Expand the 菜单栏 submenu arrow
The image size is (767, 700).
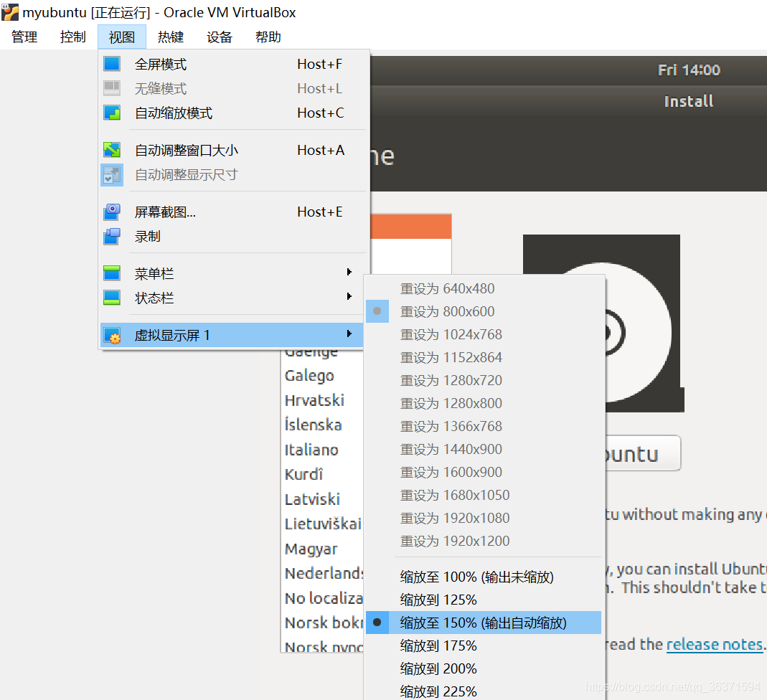[349, 272]
